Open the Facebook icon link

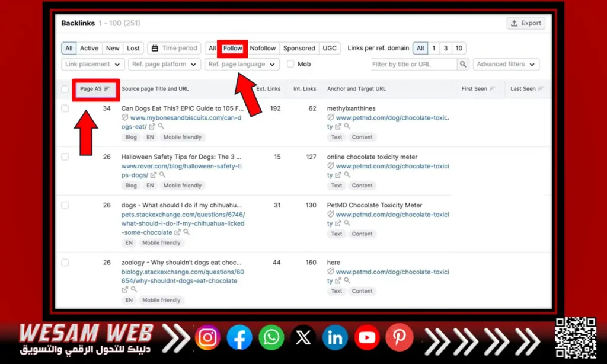[239, 338]
